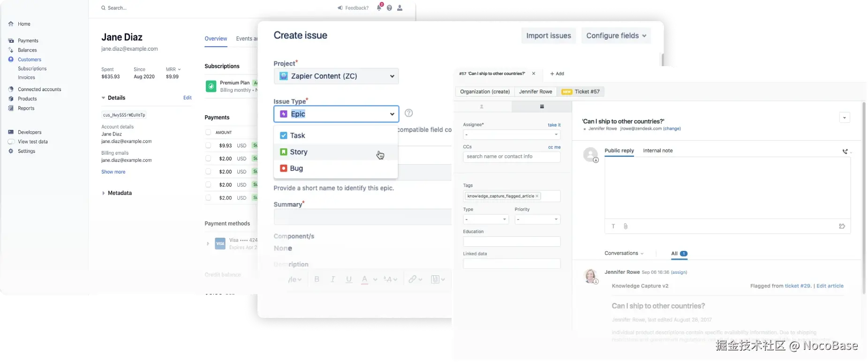Choose Task from issue type list
Screen dimensions: 868x362
pos(336,136)
